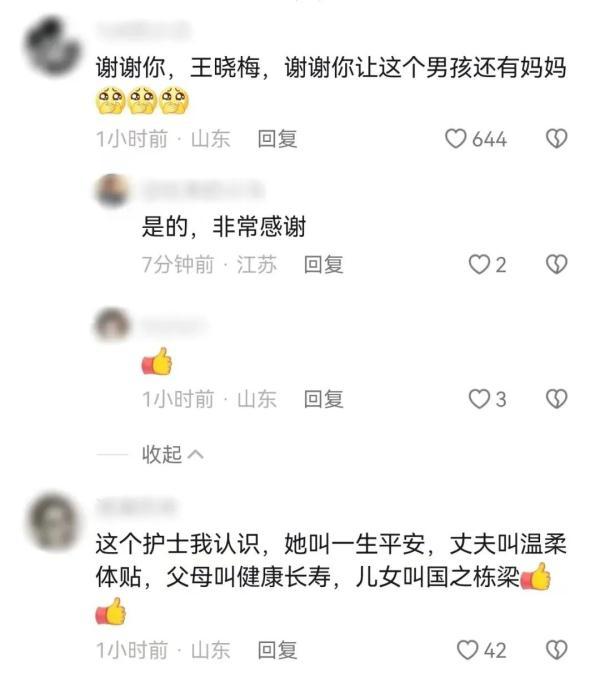
Task: Dislike the reply 是的，非常感谢
Action: [557, 264]
